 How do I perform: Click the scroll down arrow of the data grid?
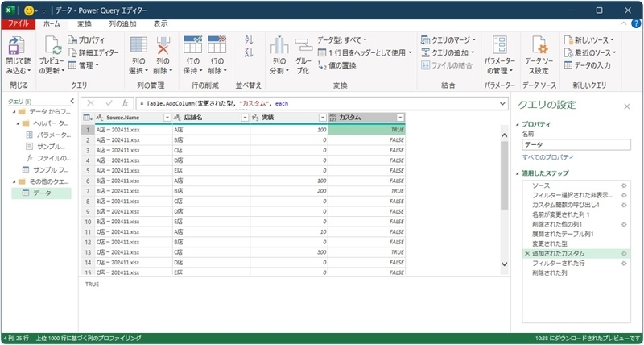coord(505,264)
